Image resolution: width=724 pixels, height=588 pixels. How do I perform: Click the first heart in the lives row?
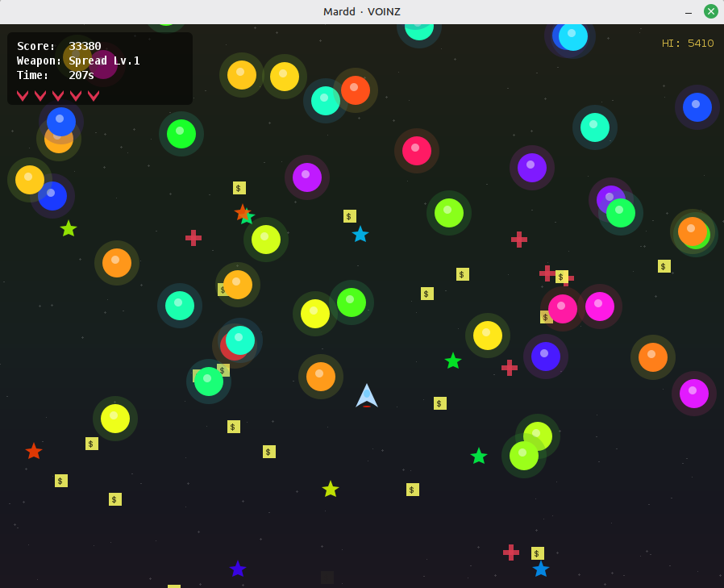[x=23, y=95]
